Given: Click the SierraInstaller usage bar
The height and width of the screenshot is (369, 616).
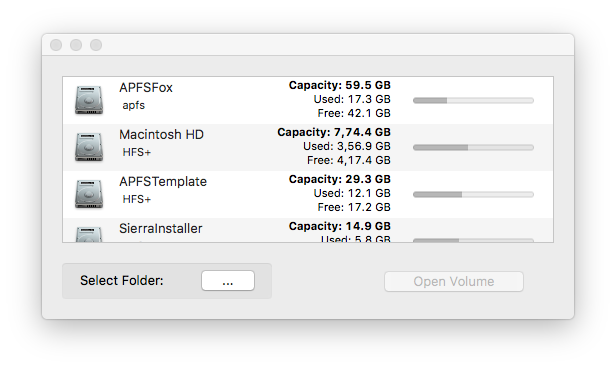Looking at the screenshot, I should 473,240.
